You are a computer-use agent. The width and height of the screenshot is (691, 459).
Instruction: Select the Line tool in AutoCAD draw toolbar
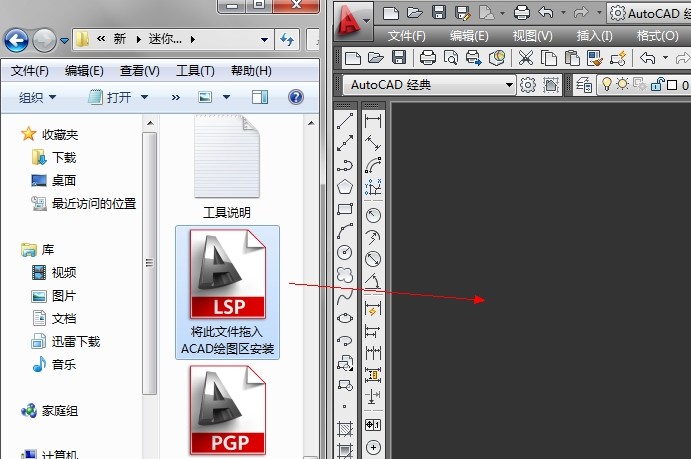tap(345, 121)
